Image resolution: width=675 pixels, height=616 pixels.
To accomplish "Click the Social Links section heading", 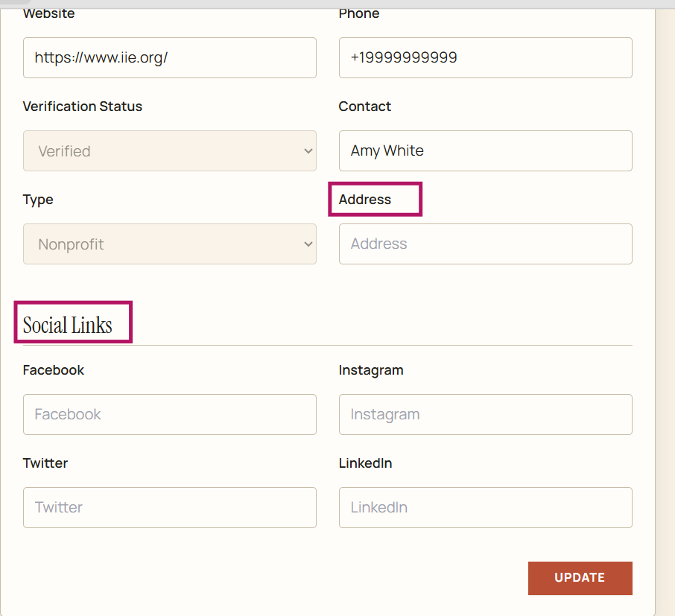I will click(68, 325).
